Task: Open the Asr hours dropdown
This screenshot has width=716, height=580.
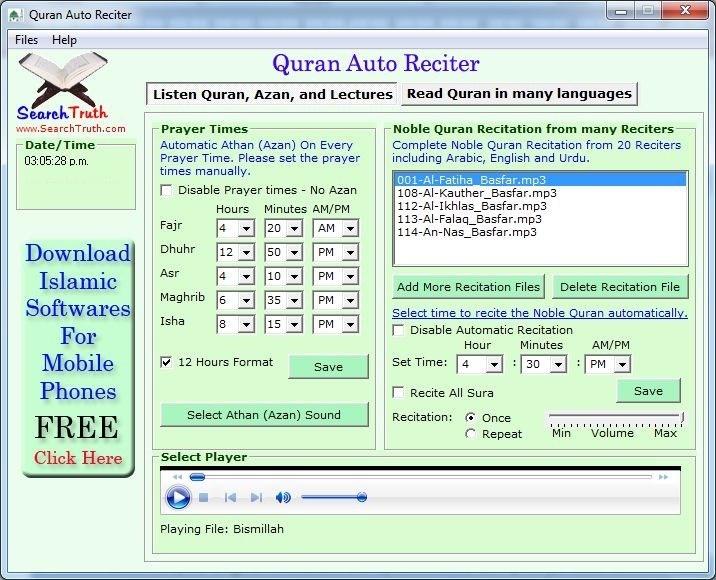Action: tap(246, 276)
